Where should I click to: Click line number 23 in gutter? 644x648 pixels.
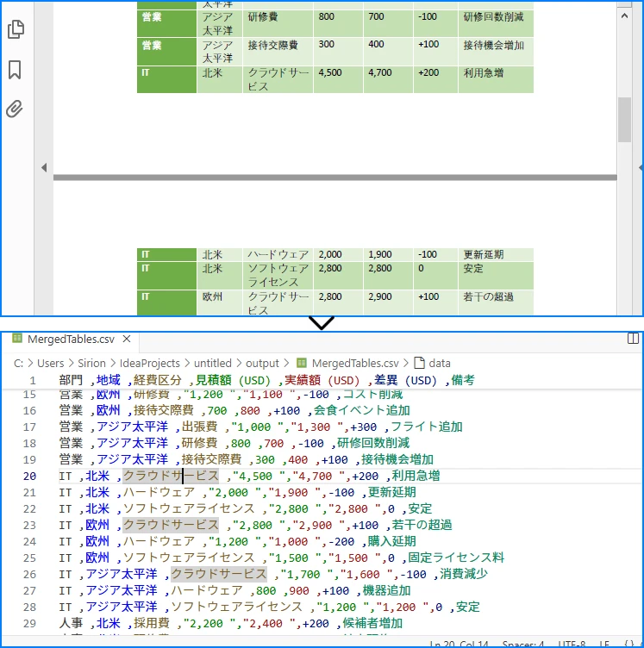tap(30, 526)
